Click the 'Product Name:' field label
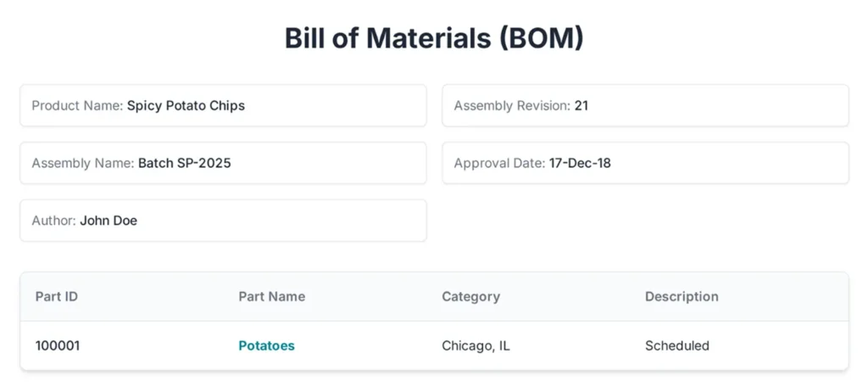868x387 pixels. coord(77,106)
